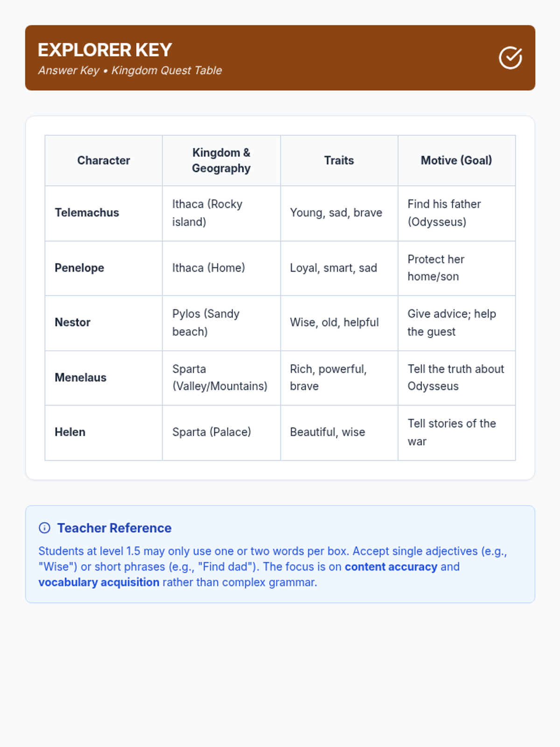Click the Helen row name
The image size is (560, 747).
click(70, 432)
